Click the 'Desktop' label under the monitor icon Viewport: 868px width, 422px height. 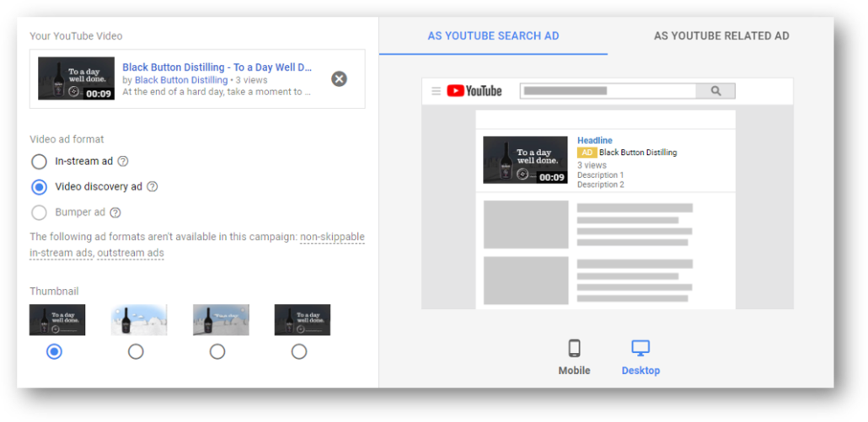click(640, 371)
